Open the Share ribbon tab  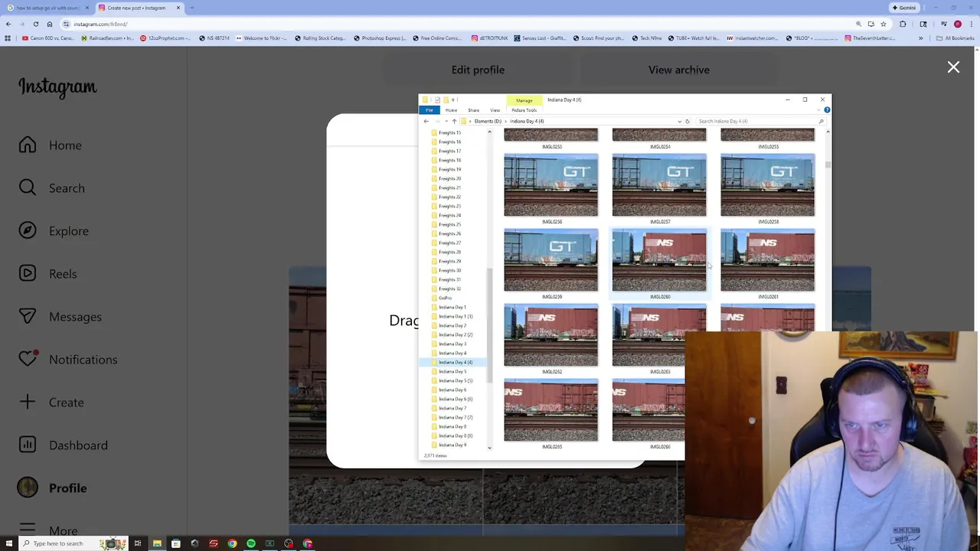(x=473, y=110)
